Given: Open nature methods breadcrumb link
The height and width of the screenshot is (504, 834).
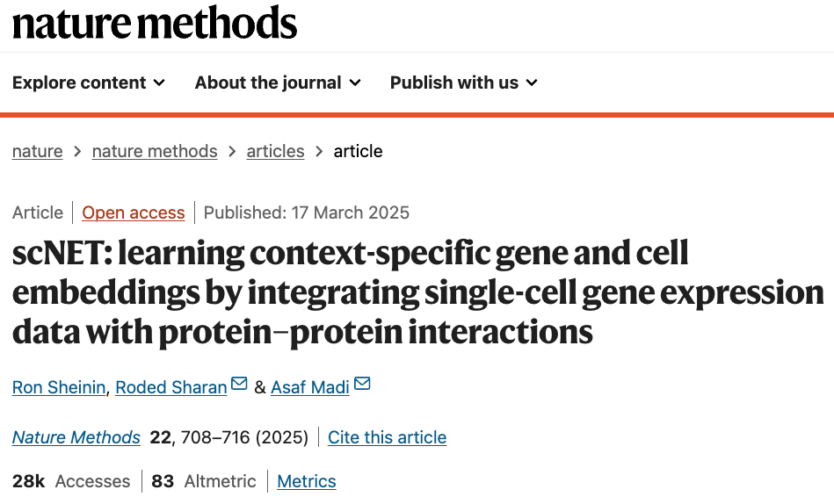Looking at the screenshot, I should pyautogui.click(x=155, y=152).
